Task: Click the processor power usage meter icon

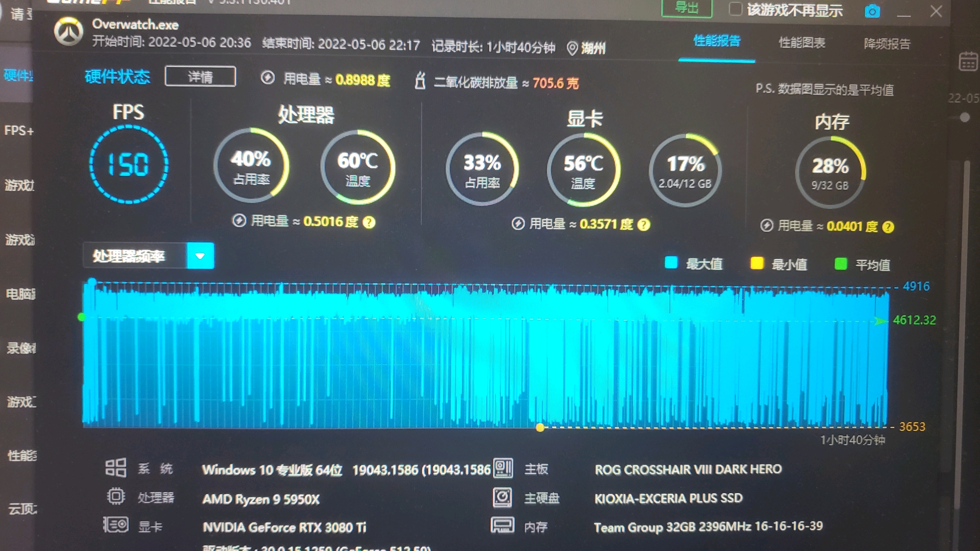Action: click(239, 221)
